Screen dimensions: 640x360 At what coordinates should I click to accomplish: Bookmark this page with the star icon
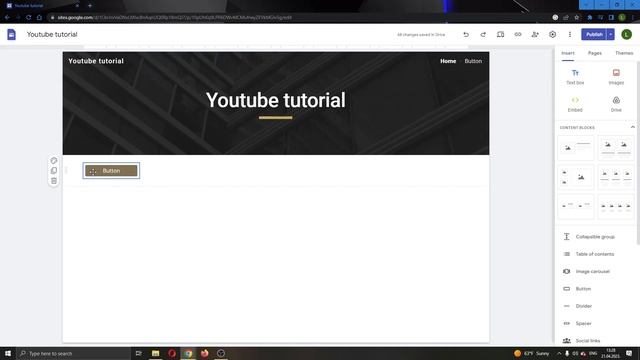coord(577,18)
